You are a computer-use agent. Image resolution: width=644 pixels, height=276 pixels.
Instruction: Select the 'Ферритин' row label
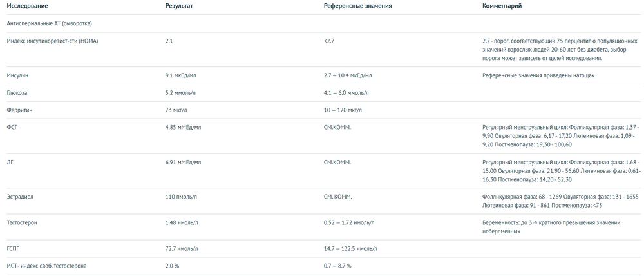pos(19,110)
